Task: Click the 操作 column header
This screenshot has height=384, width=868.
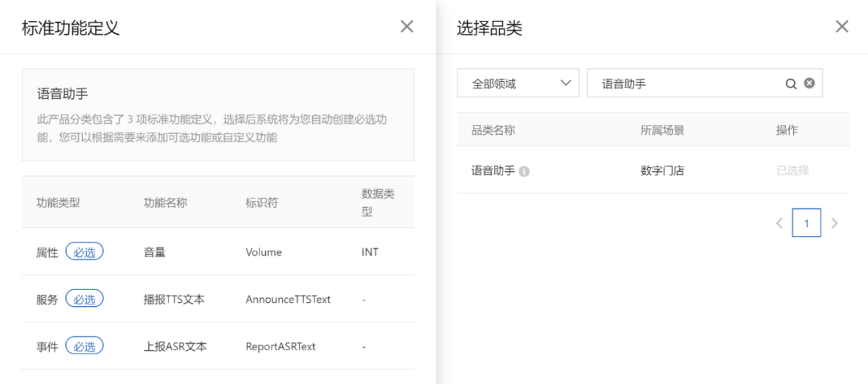Action: pyautogui.click(x=787, y=130)
